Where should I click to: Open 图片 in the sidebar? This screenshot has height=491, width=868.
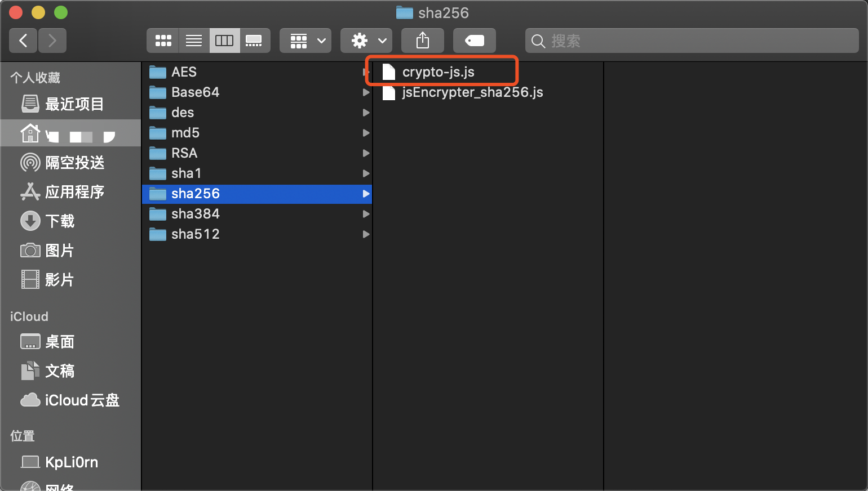(x=70, y=251)
